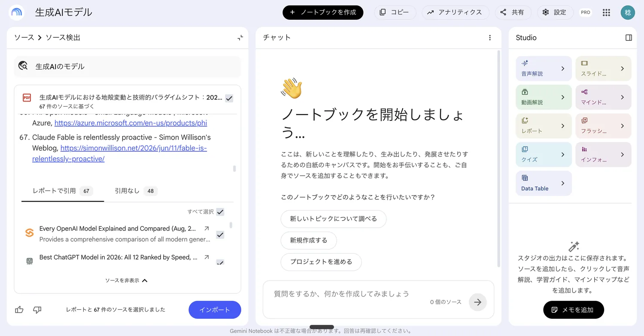The image size is (644, 336).
Task: Expand 動画解説 options chevron
Action: pos(563,98)
